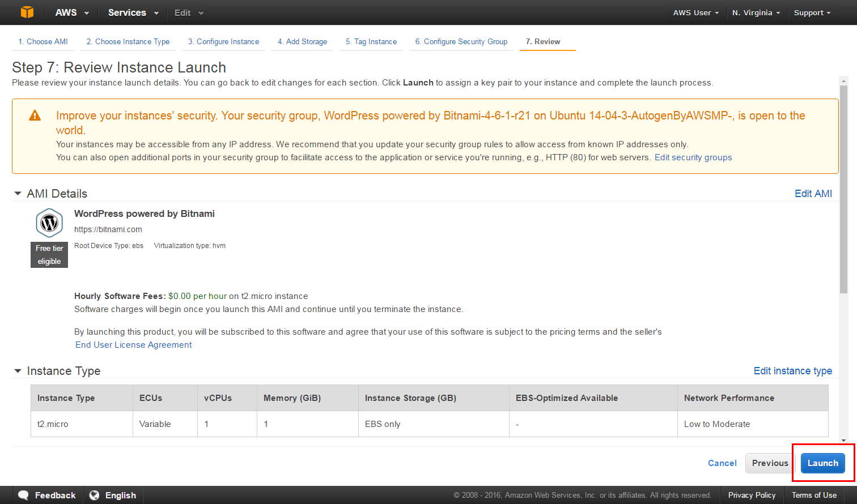
Task: Click the https://bitnami.com text
Action: [x=108, y=229]
